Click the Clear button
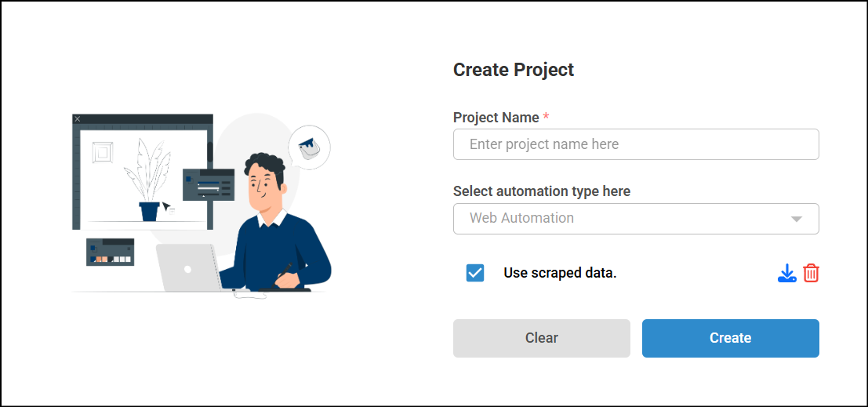 pos(541,338)
